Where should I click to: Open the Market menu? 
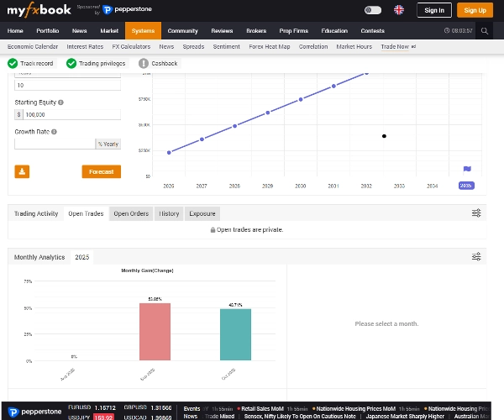109,31
